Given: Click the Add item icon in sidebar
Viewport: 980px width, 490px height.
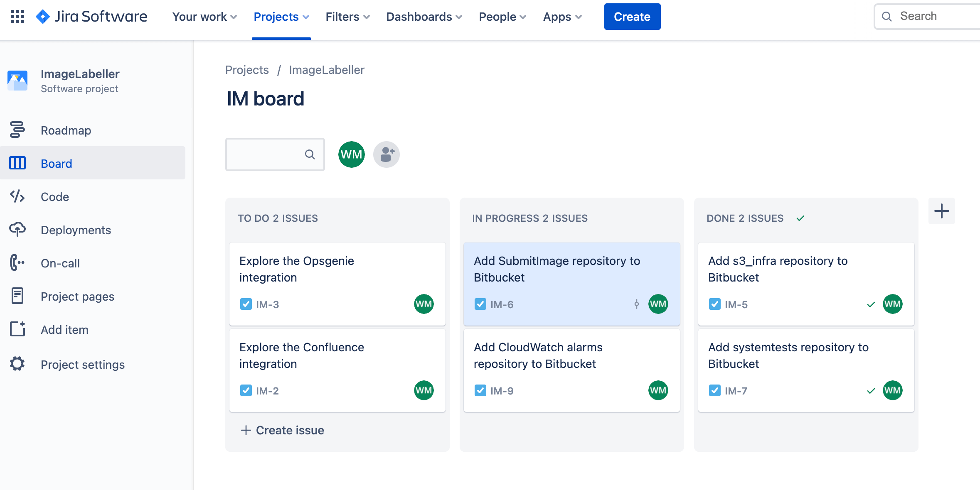Looking at the screenshot, I should coord(17,329).
